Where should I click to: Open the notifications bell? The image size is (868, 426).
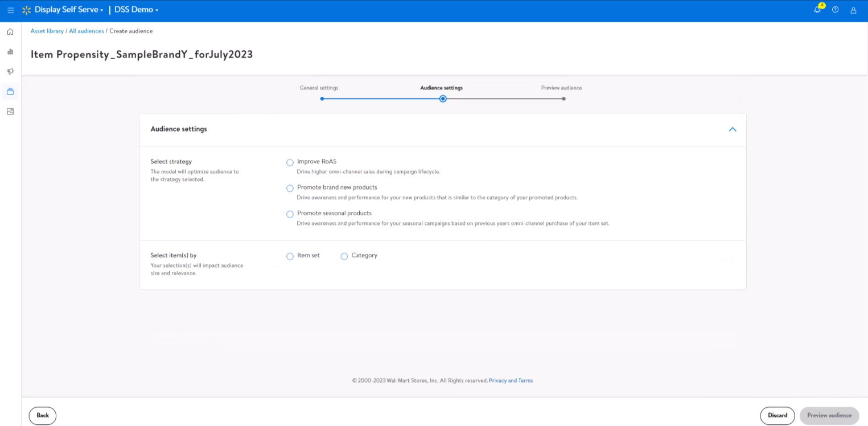tap(817, 10)
